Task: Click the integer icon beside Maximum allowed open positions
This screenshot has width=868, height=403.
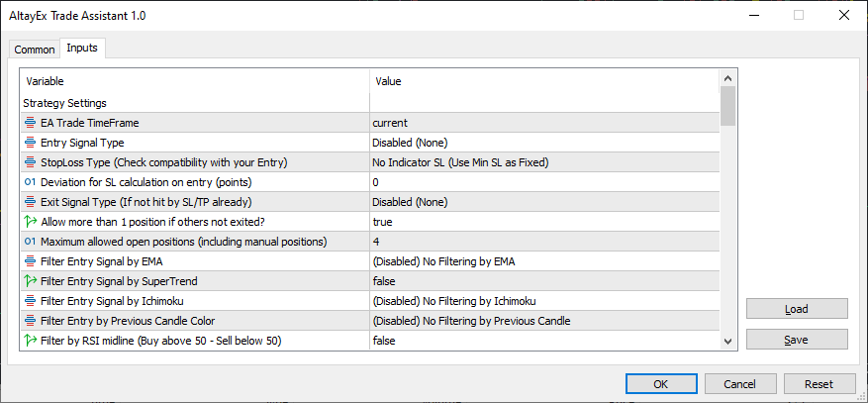Action: point(31,242)
